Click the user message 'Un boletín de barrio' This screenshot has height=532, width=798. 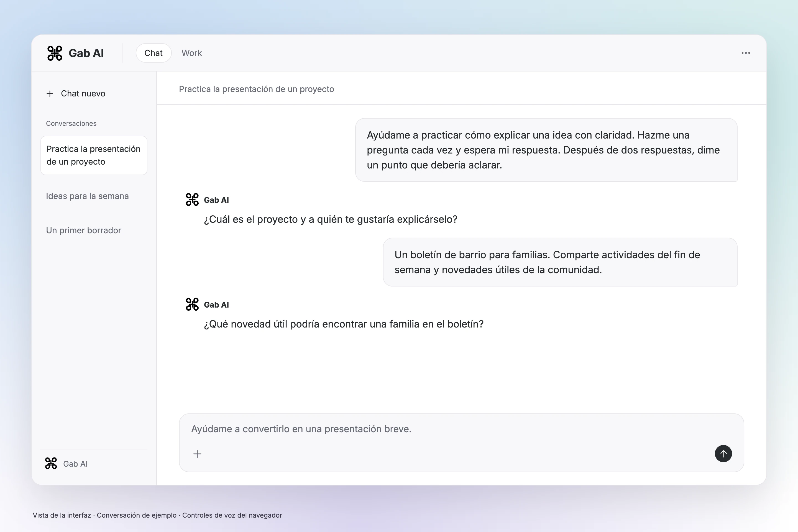click(x=560, y=262)
